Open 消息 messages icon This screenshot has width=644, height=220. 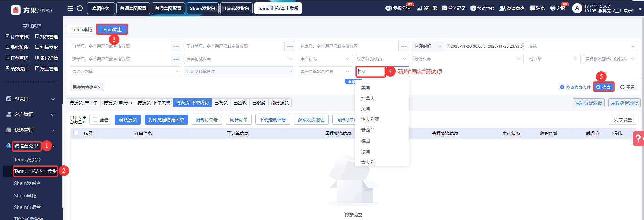pyautogui.click(x=537, y=8)
